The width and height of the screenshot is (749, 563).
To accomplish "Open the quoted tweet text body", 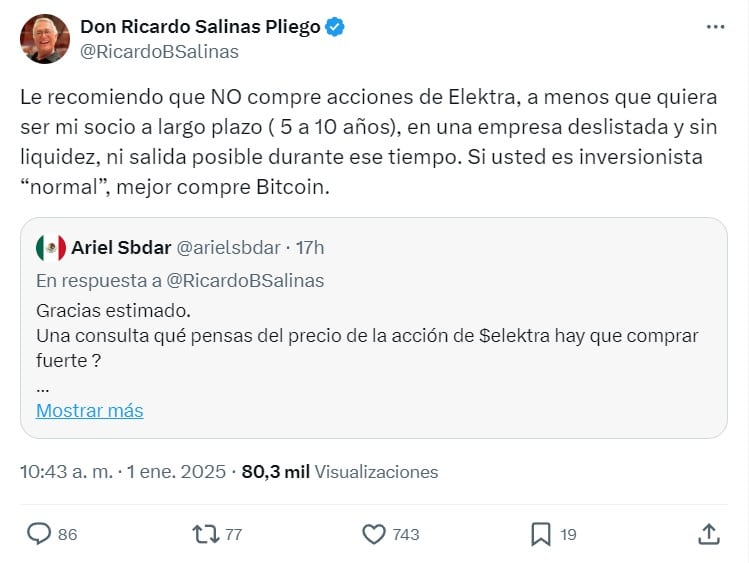I will pyautogui.click(x=300, y=336).
